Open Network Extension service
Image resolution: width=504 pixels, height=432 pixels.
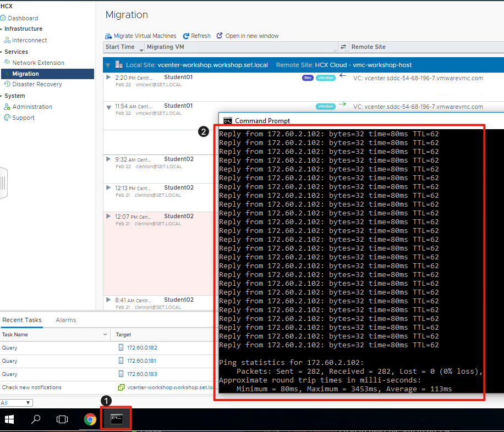38,63
